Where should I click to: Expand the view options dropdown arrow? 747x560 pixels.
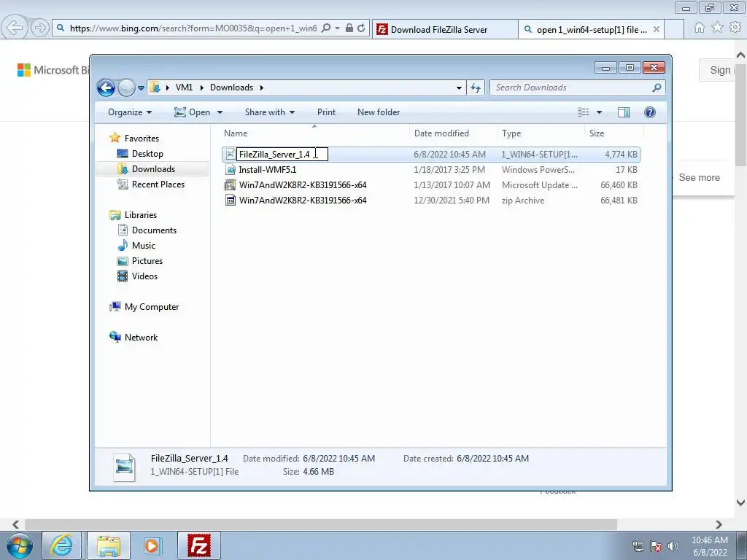[600, 112]
